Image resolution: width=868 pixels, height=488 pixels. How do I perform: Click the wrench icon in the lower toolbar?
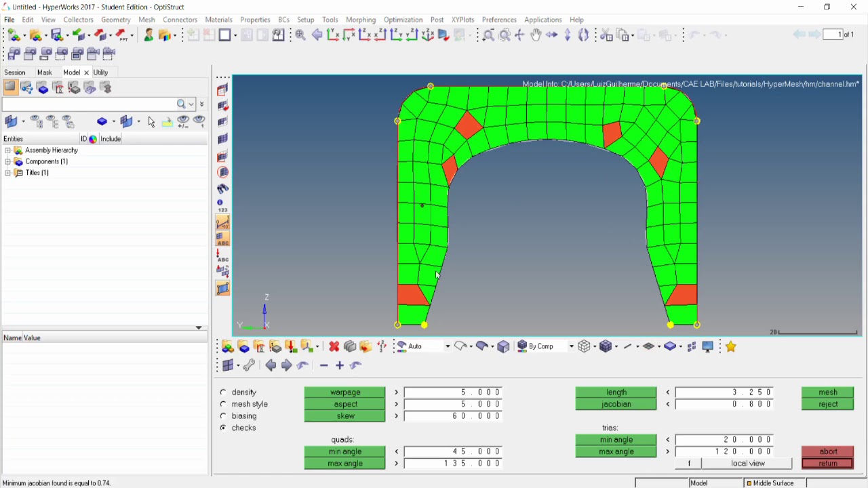pos(249,365)
